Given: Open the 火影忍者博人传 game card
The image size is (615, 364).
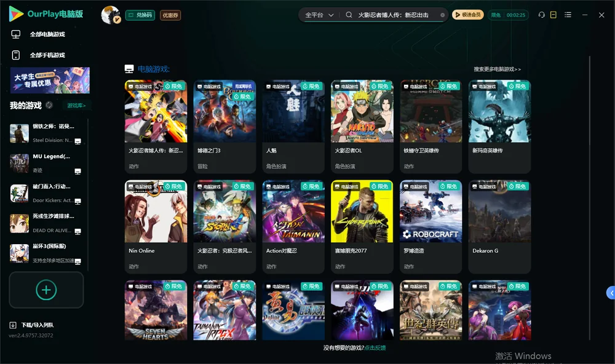Looking at the screenshot, I should click(x=156, y=127).
